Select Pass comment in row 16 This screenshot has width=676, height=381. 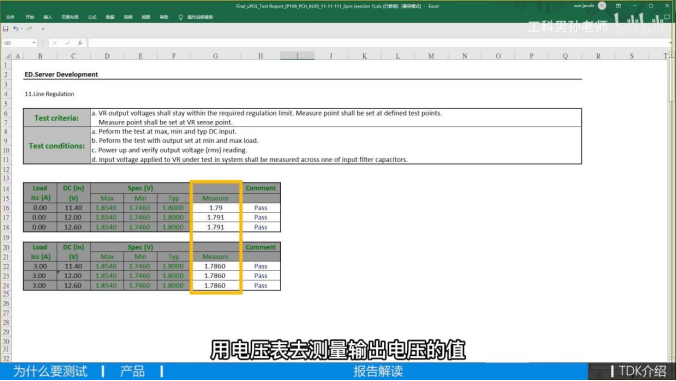point(261,208)
